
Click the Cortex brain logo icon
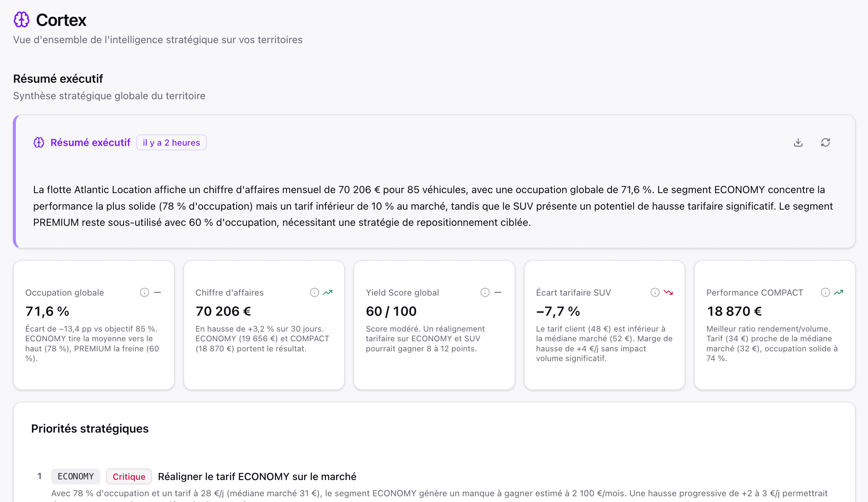[21, 20]
